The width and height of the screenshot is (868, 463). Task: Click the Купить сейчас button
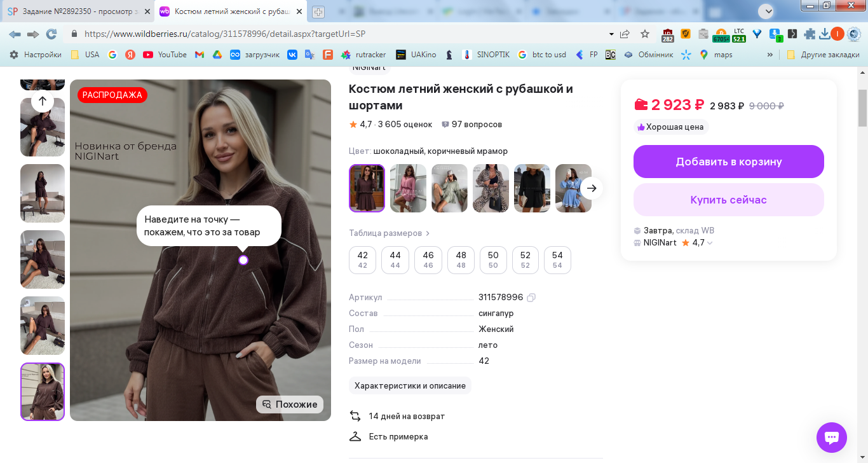(x=729, y=200)
